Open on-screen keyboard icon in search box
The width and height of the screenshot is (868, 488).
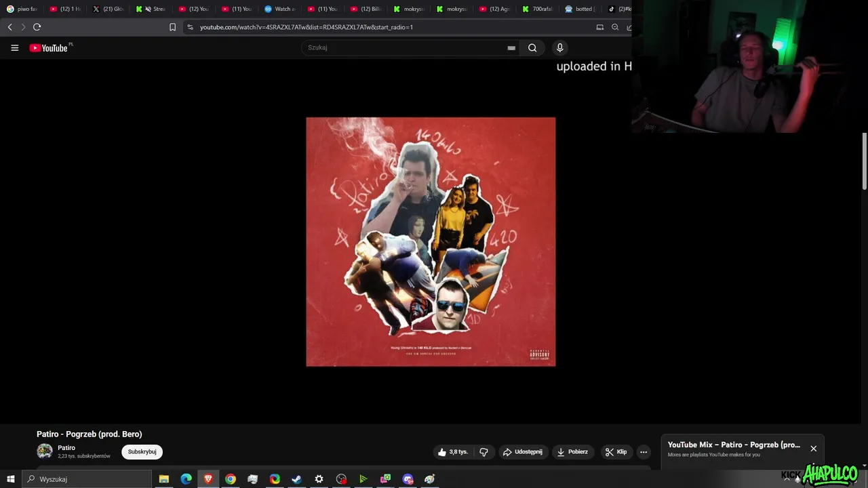511,48
